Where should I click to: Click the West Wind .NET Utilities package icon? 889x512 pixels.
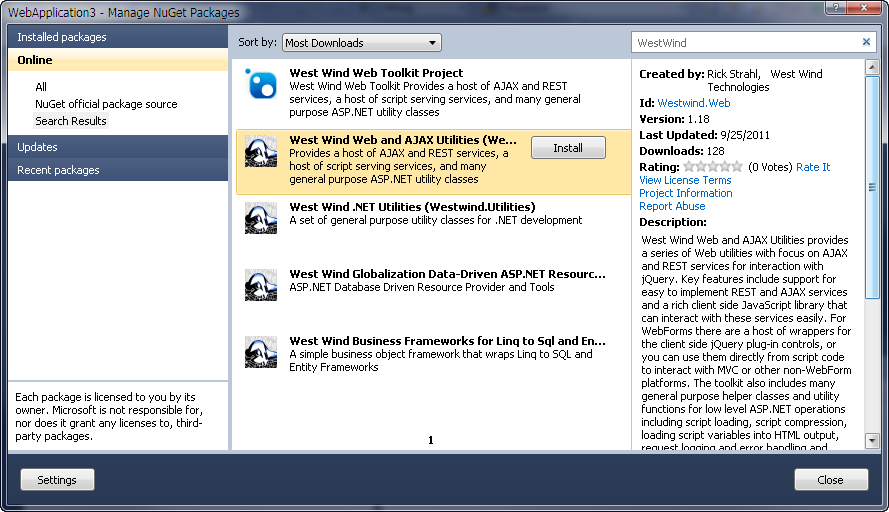[261, 218]
